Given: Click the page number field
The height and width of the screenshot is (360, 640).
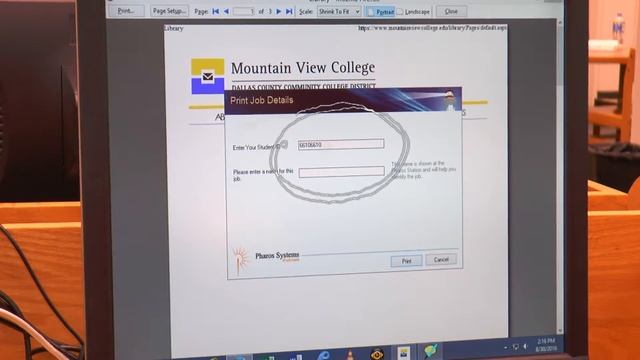Looking at the screenshot, I should tap(244, 11).
